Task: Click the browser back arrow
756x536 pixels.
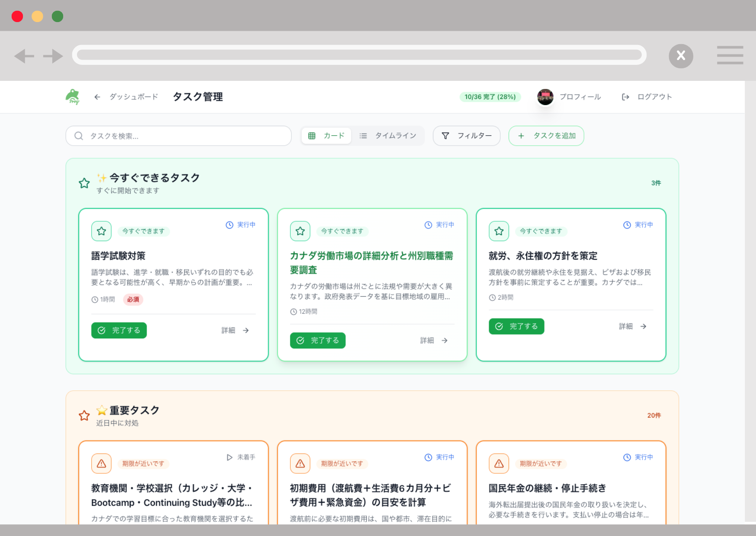Action: [x=24, y=56]
